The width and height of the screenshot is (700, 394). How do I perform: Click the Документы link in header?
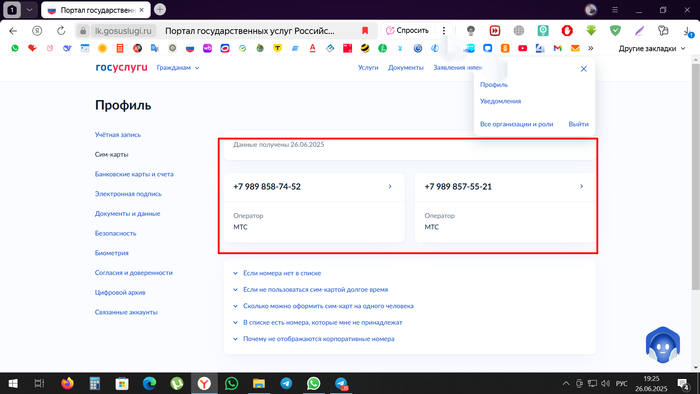(405, 68)
